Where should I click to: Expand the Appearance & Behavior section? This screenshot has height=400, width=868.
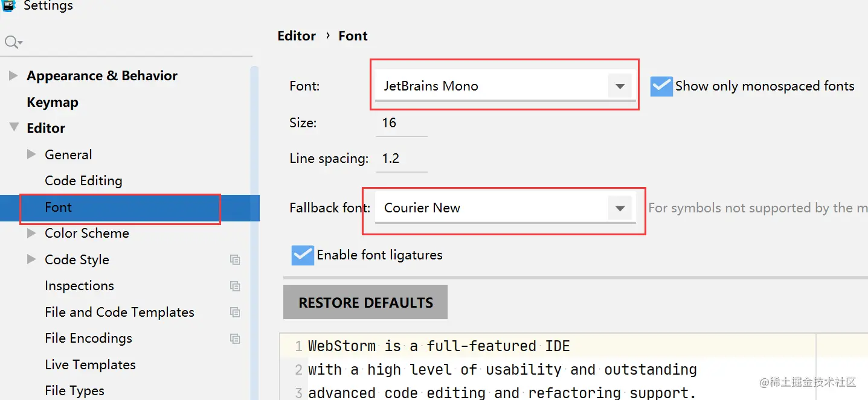coord(13,76)
